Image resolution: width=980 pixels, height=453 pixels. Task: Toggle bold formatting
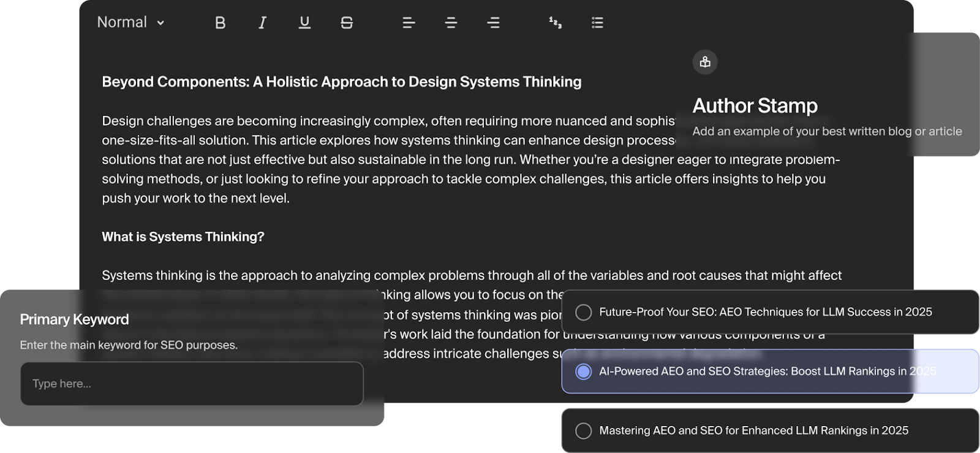(220, 23)
